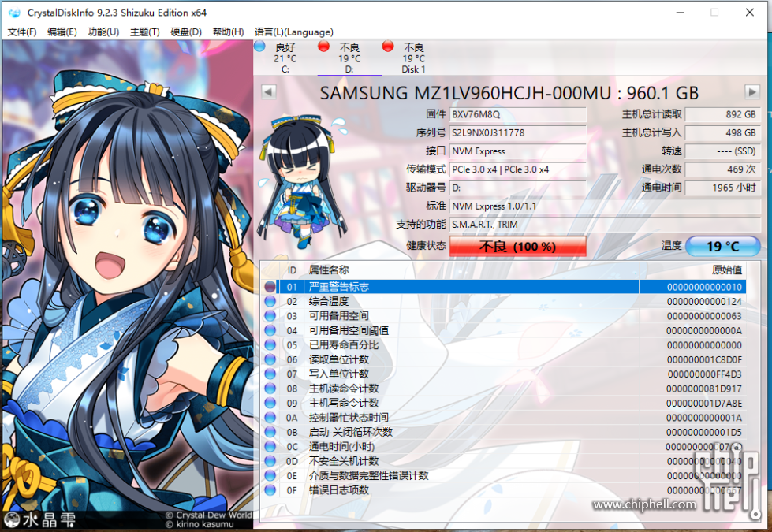
Task: Select the 可用备用空间阈值 attribute row
Action: click(503, 330)
